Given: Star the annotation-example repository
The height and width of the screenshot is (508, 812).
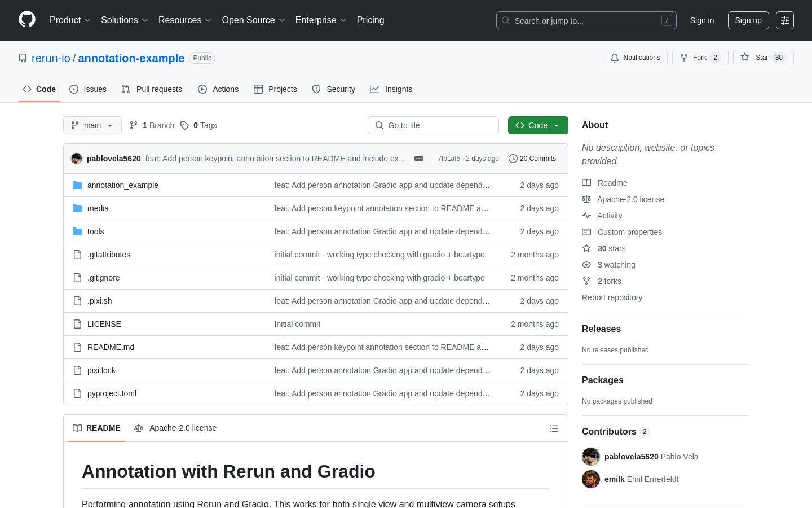Looking at the screenshot, I should coord(763,58).
